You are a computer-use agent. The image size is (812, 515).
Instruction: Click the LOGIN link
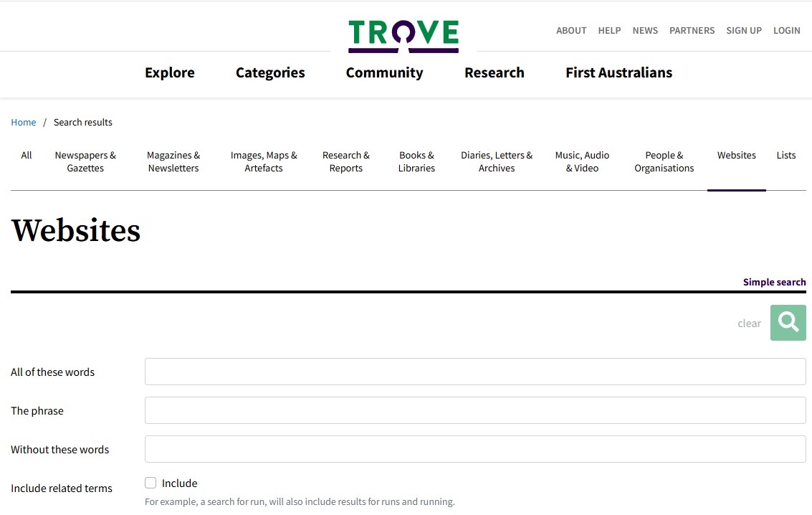(x=786, y=30)
